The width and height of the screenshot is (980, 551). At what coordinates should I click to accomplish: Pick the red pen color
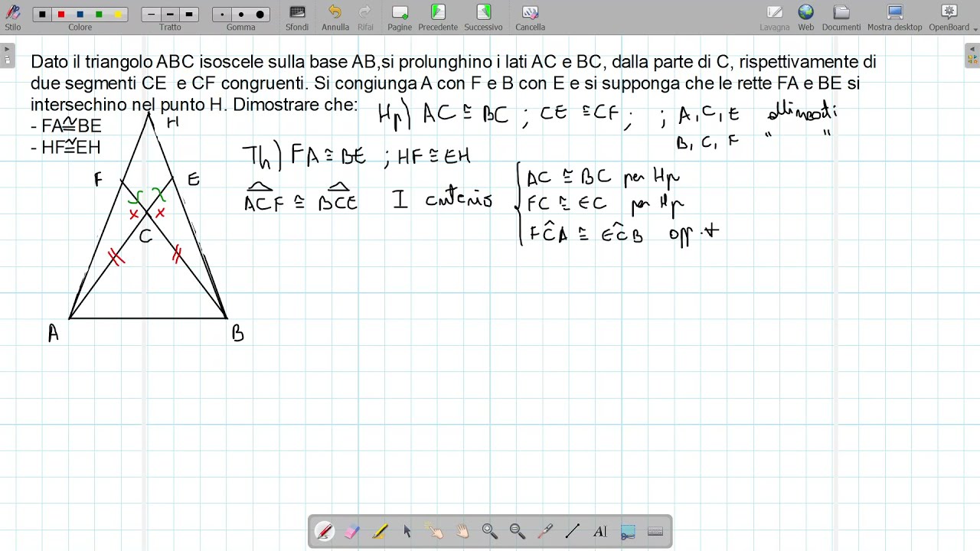coord(61,15)
